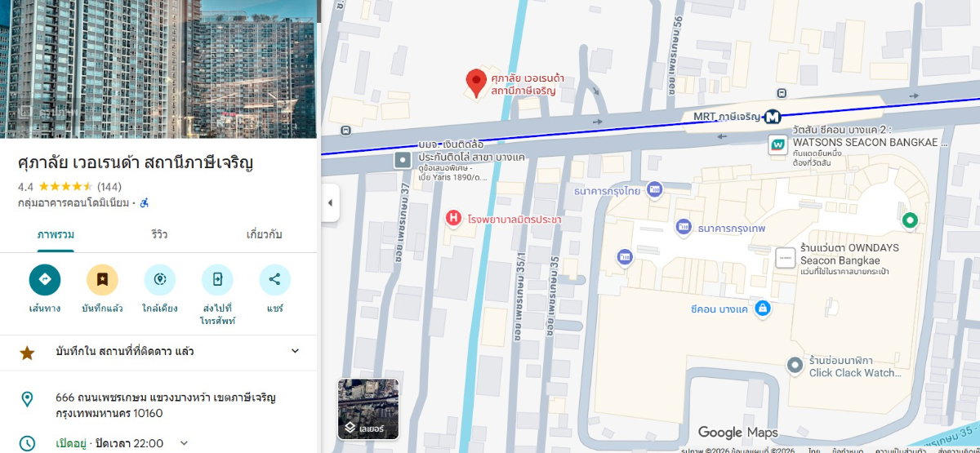The image size is (980, 453).
Task: Click the red ศุภาลัย เวอเรนด้า pin
Action: point(476,82)
